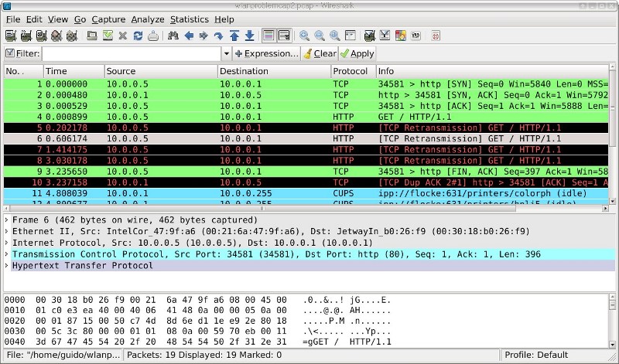Toggle packet list colorization

click(x=268, y=36)
